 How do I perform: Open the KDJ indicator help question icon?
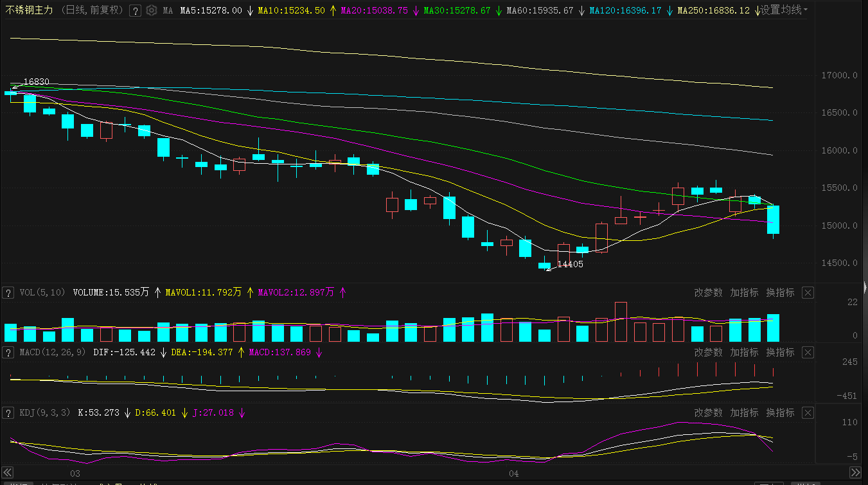[8, 412]
